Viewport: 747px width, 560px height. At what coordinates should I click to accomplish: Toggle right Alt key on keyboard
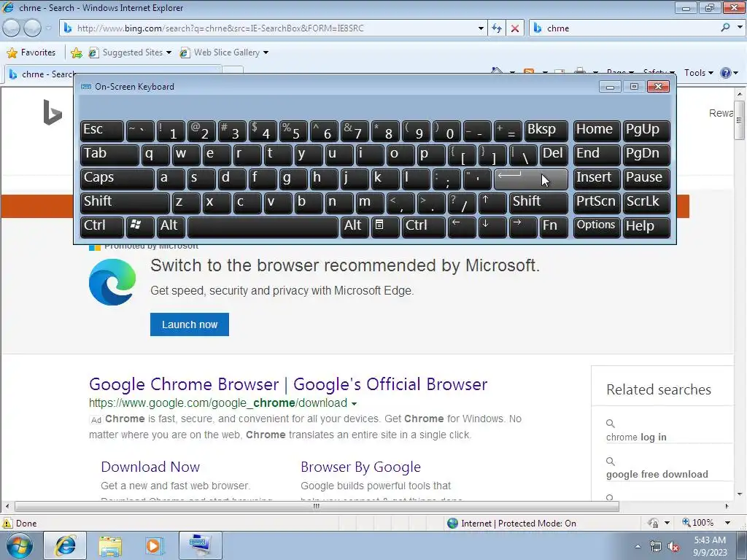[355, 226]
